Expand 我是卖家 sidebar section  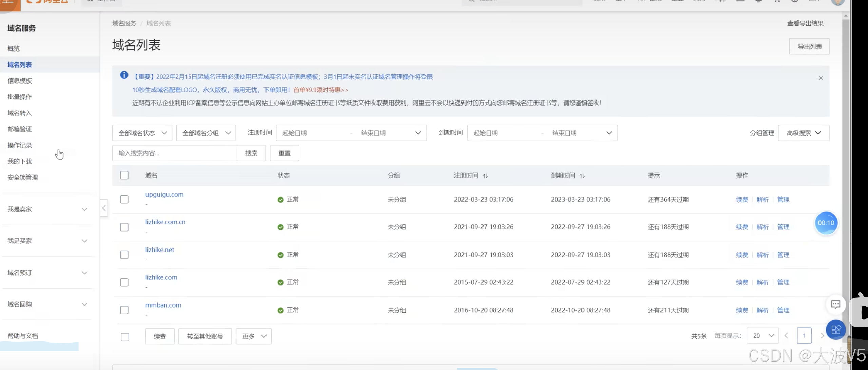click(x=47, y=209)
